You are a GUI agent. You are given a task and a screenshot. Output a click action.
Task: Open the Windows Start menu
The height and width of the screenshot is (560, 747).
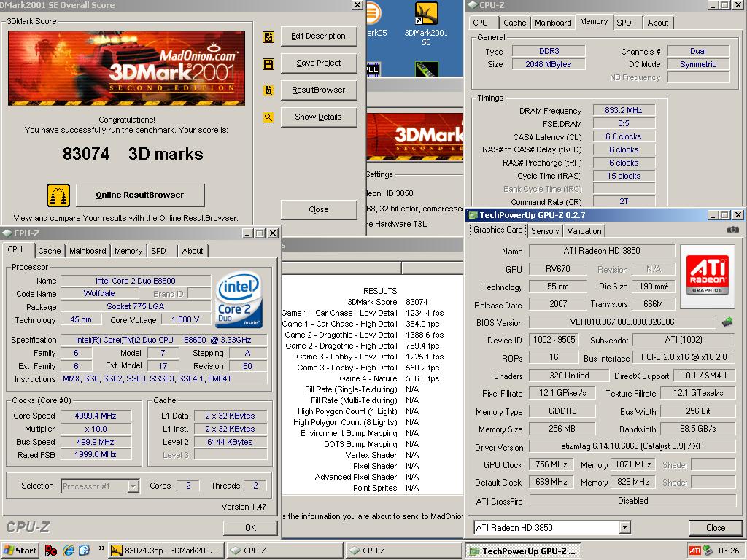pyautogui.click(x=20, y=551)
